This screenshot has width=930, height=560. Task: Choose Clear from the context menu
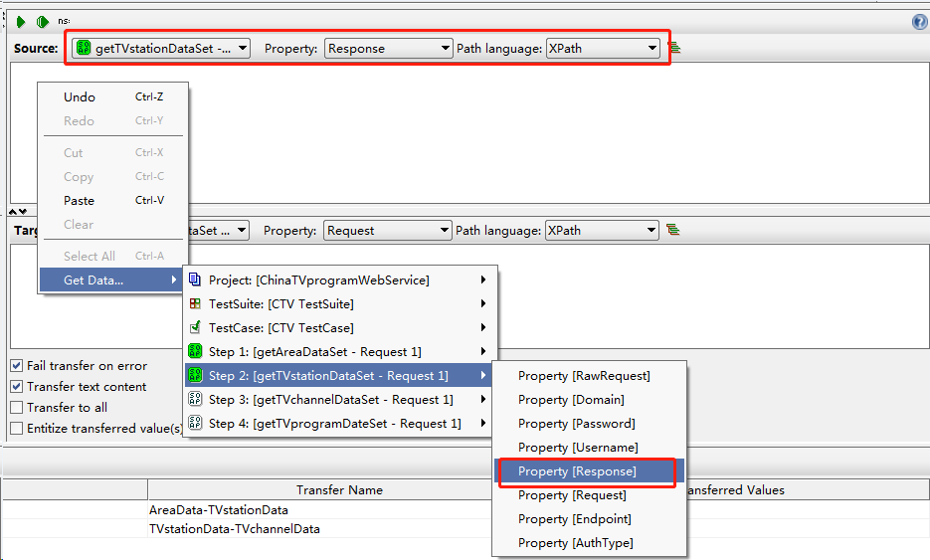pos(112,224)
